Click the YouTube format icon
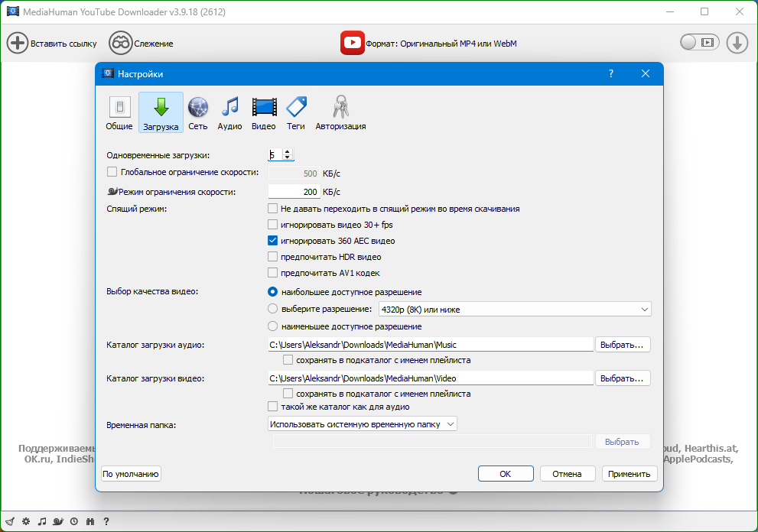 [x=352, y=43]
